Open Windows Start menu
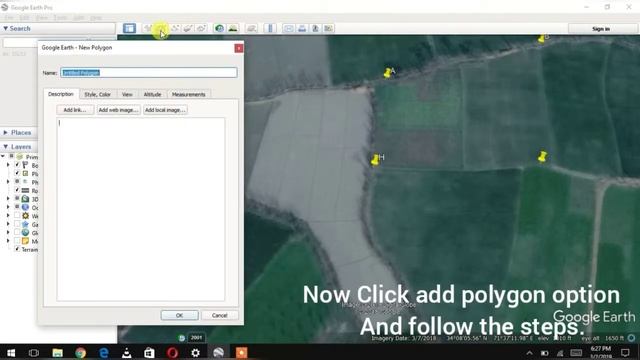 [11, 353]
